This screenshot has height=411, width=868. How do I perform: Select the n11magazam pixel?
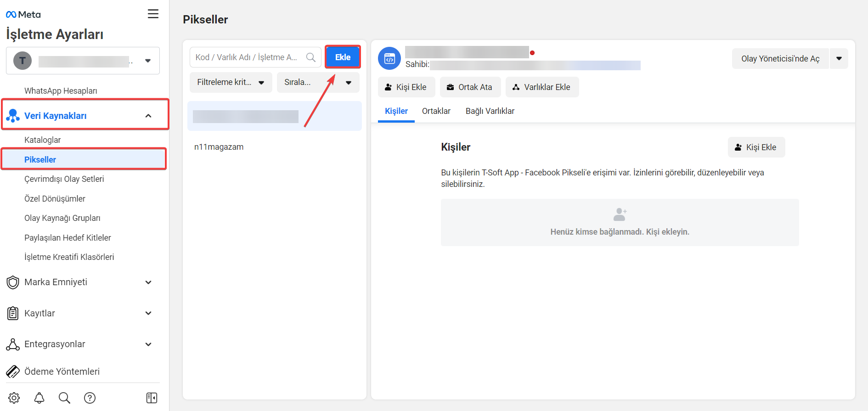pyautogui.click(x=219, y=147)
